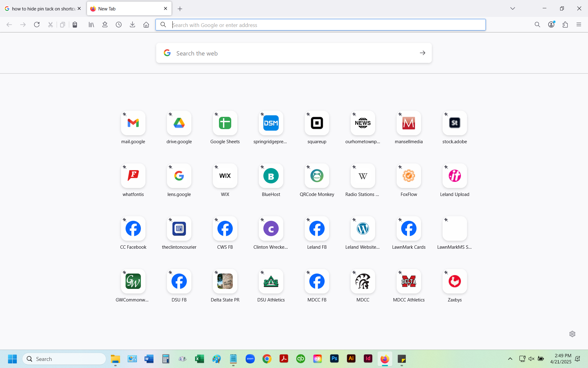Open the Library toolbar icon
Viewport: 588px width, 368px height.
click(91, 25)
